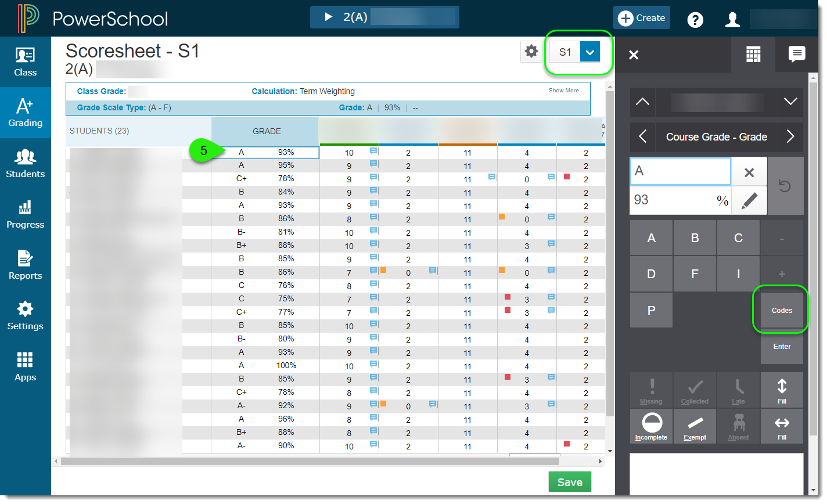The width and height of the screenshot is (827, 504).
Task: Click the Show More link
Action: [x=563, y=91]
